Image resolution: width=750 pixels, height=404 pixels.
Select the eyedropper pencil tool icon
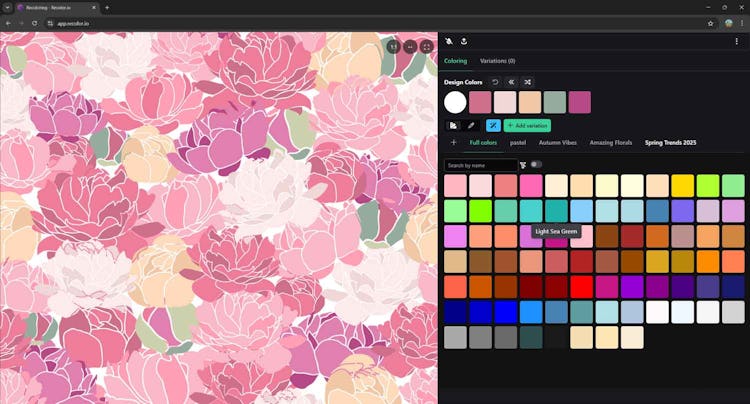[x=471, y=126]
